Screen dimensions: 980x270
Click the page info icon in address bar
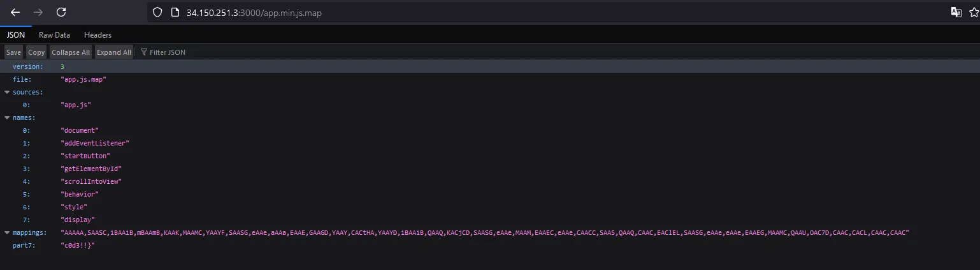pos(176,12)
